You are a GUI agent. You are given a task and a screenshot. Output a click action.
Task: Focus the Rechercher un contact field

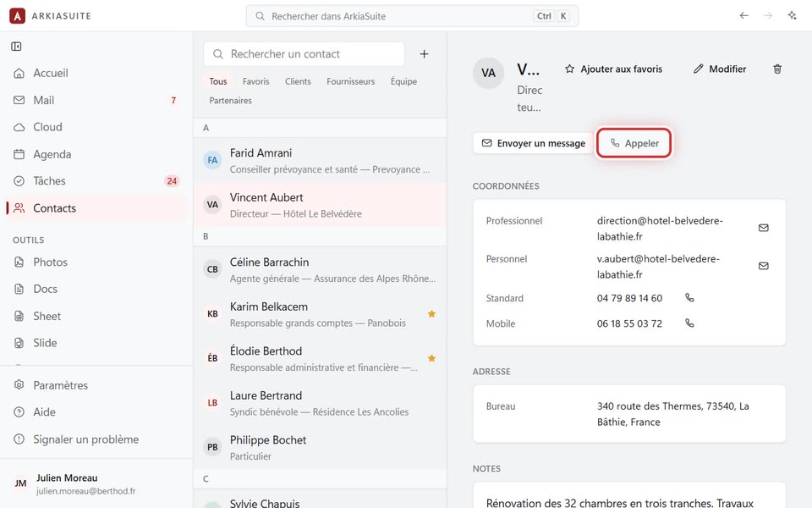click(x=304, y=54)
